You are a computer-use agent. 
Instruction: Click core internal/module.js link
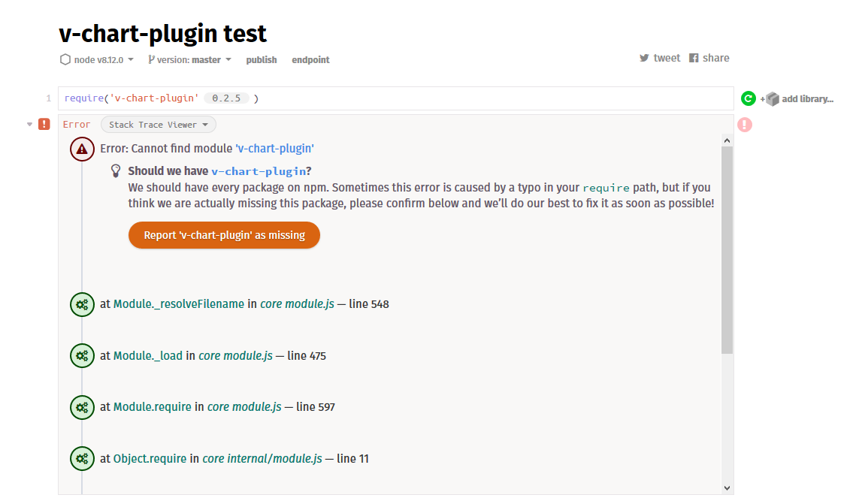262,459
